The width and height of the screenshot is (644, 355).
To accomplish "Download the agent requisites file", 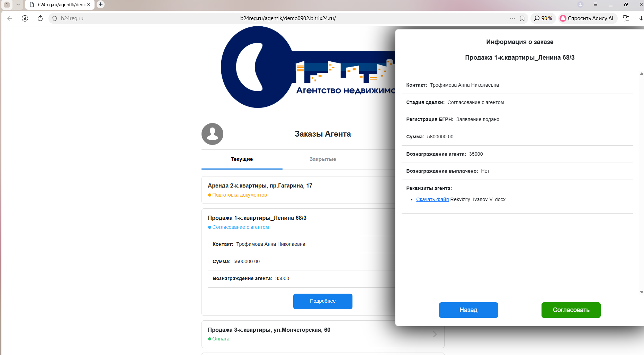I will coord(432,199).
